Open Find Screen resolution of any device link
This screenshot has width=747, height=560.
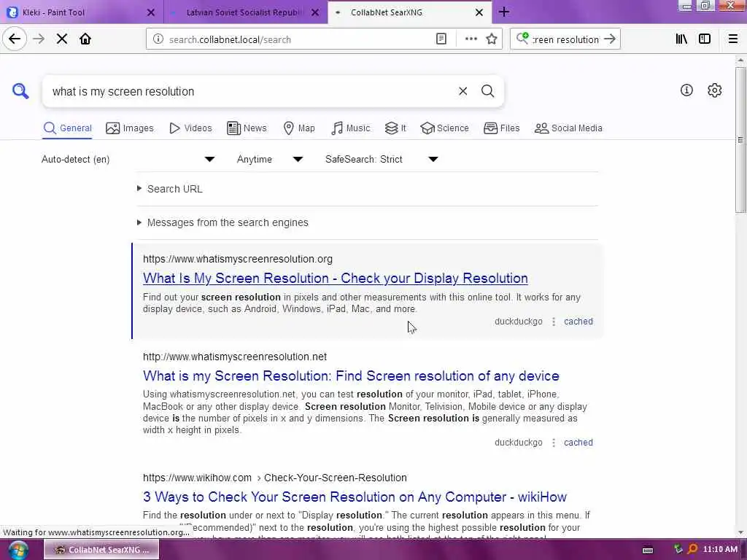click(351, 376)
